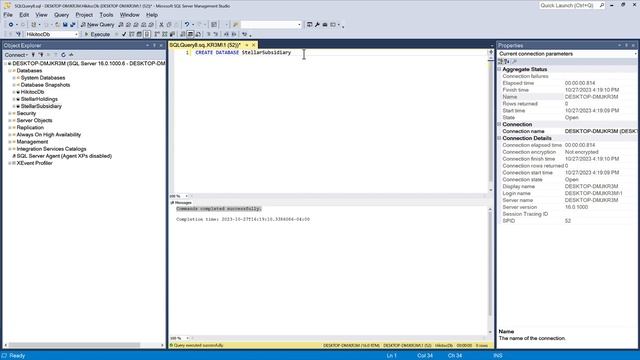This screenshot has width=640, height=360.
Task: Click the activity monitor icon in Object Explorer
Action: (x=71, y=55)
